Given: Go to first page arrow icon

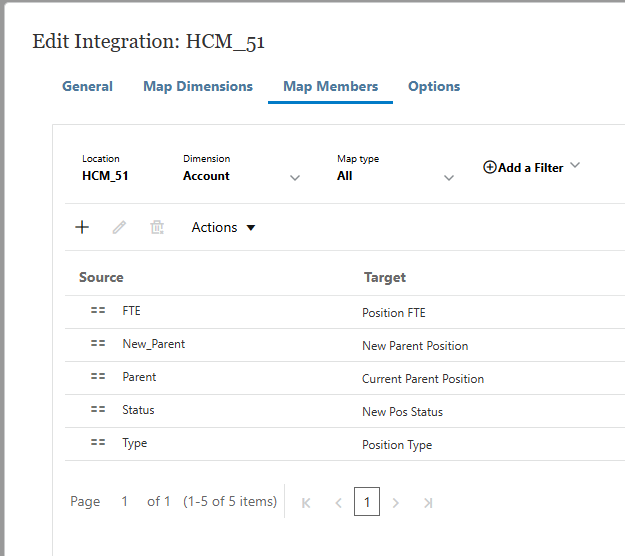Looking at the screenshot, I should point(306,503).
